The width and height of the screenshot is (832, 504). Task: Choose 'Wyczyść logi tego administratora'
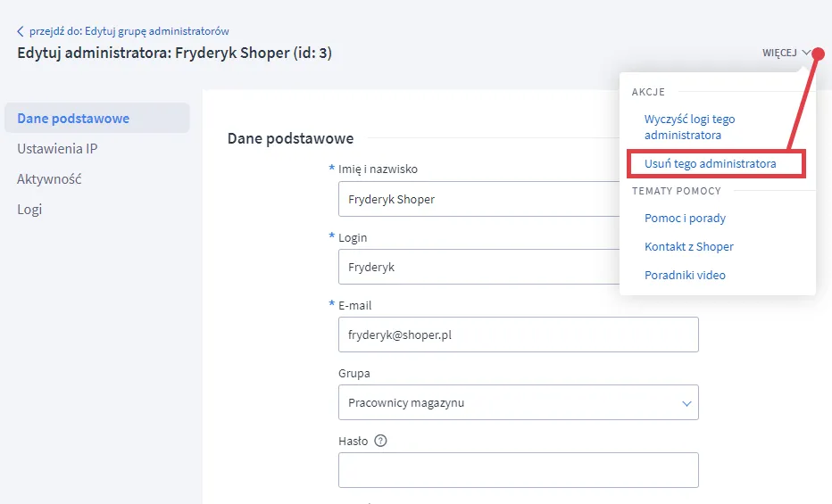(689, 127)
